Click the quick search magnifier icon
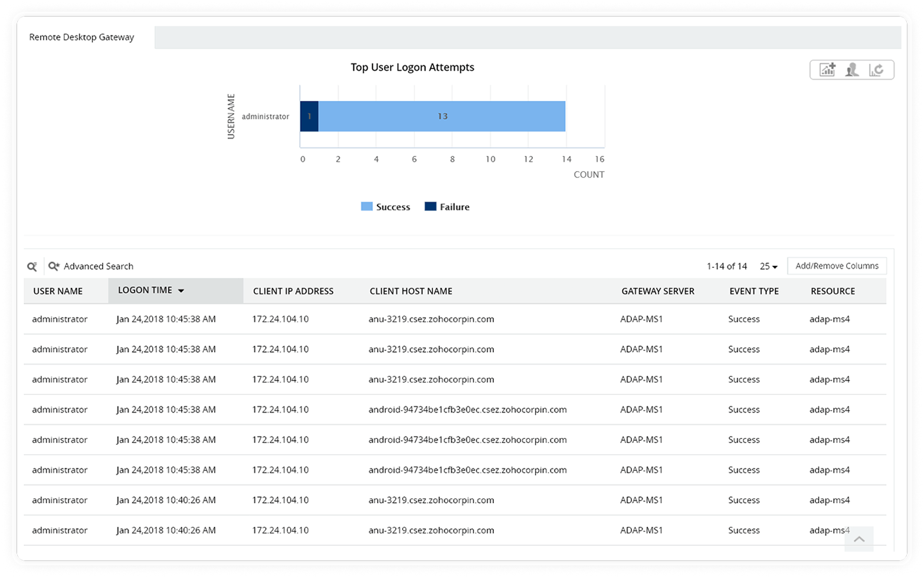 [32, 267]
